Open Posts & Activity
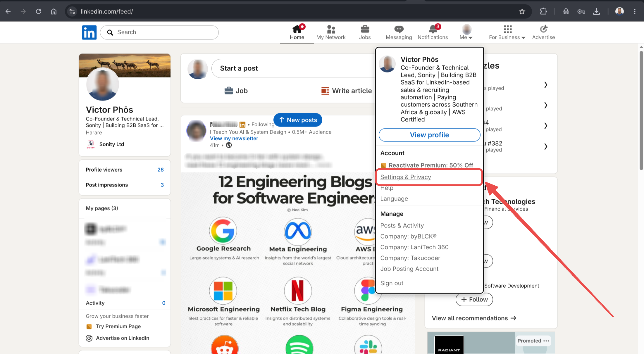Viewport: 644px width, 354px height. (402, 226)
